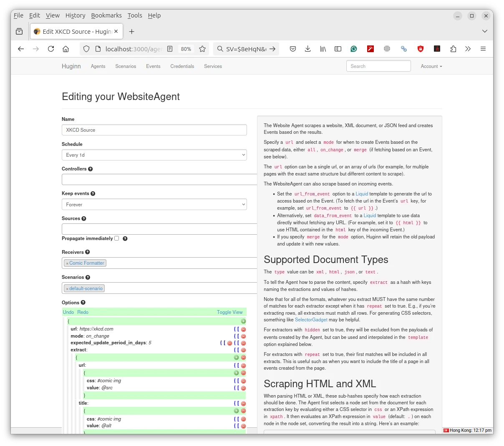Viewport: 504px width, 446px height.
Task: Open the grey globe extension
Action: 387,49
